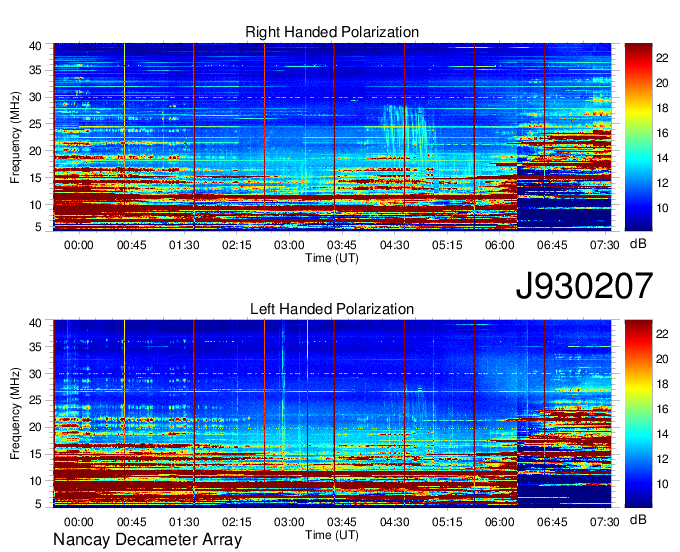Click the '05:15' tick label on the bottom plot

pyautogui.click(x=447, y=522)
